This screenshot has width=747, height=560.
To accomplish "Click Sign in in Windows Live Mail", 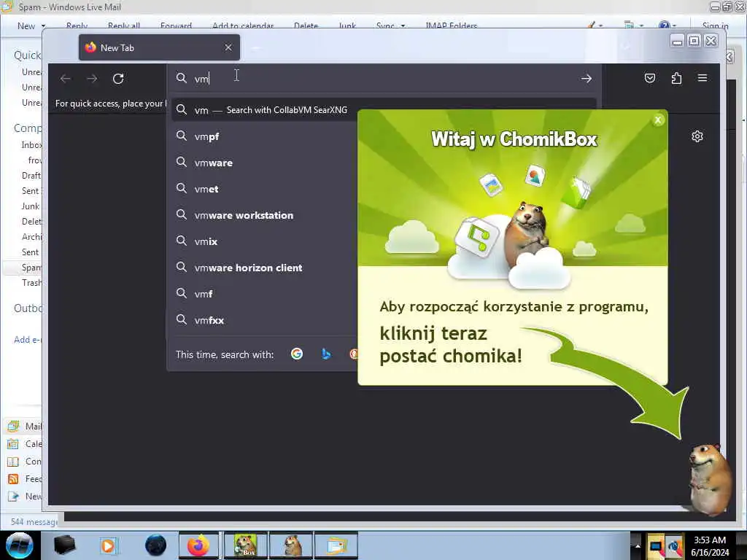I will (715, 26).
